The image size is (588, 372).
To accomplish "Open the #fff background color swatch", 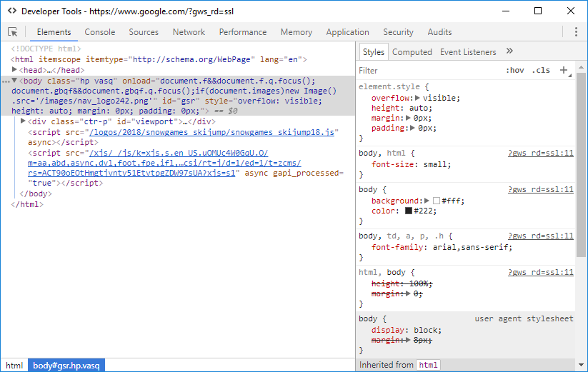I will pyautogui.click(x=436, y=201).
